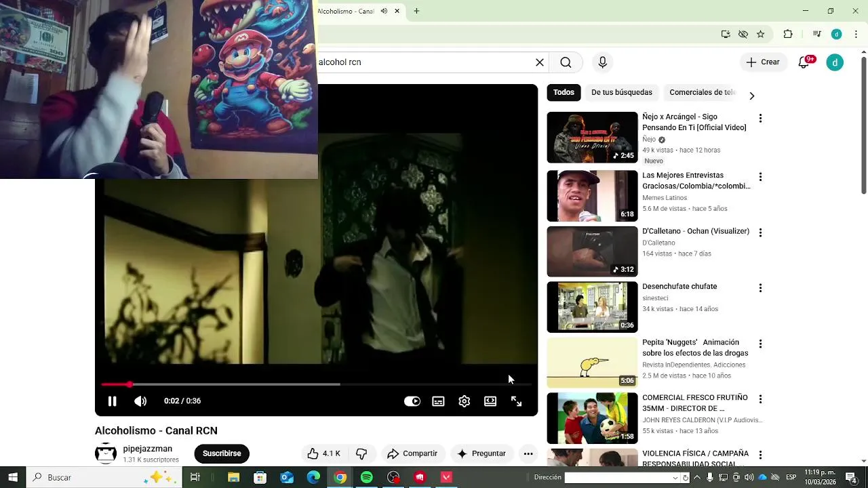The height and width of the screenshot is (488, 868).
Task: Open options for Ñejo x Arcángel video
Action: 760,119
